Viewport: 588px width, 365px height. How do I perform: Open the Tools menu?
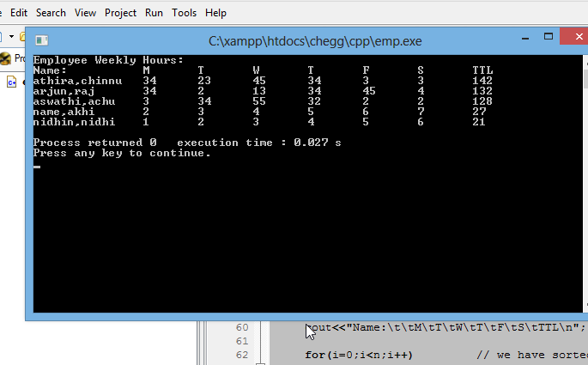coord(184,13)
